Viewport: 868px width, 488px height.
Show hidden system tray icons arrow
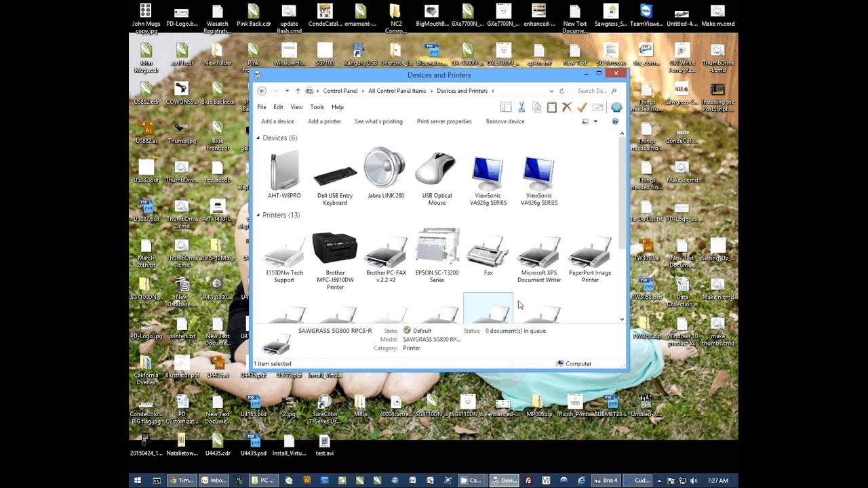[658, 481]
